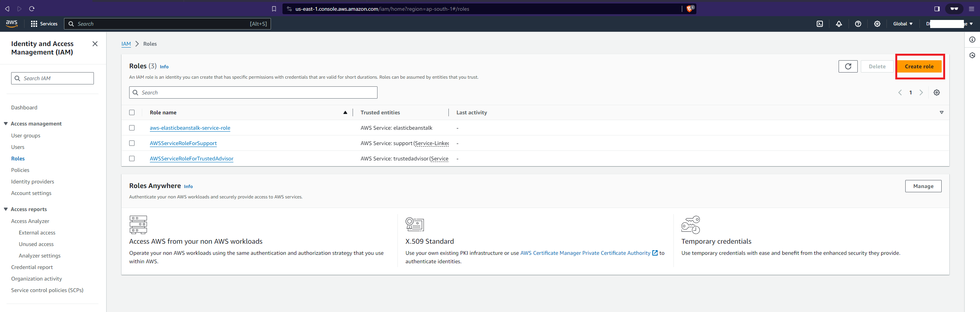Click the roles table search field

(x=253, y=92)
